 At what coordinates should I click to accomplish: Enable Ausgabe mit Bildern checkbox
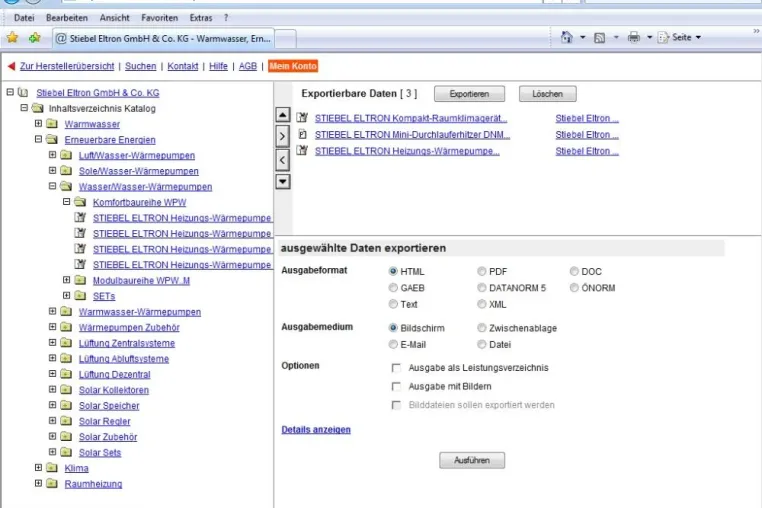[397, 386]
